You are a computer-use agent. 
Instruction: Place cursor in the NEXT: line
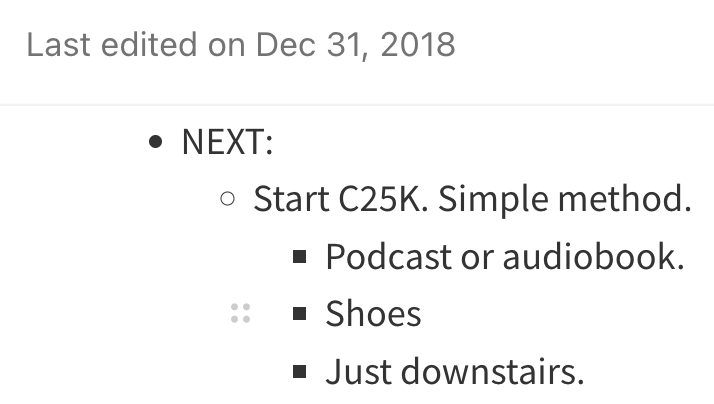tap(227, 142)
